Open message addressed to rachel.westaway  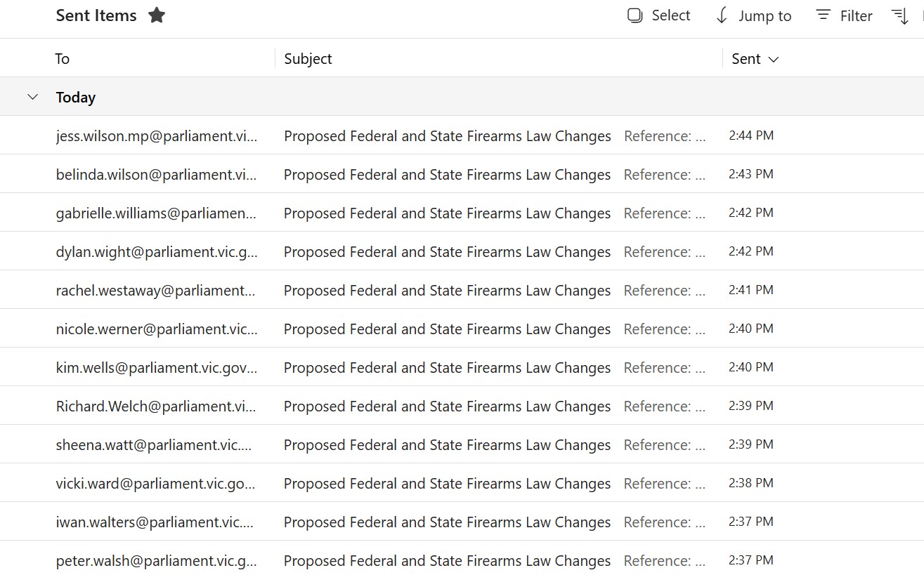click(x=447, y=291)
